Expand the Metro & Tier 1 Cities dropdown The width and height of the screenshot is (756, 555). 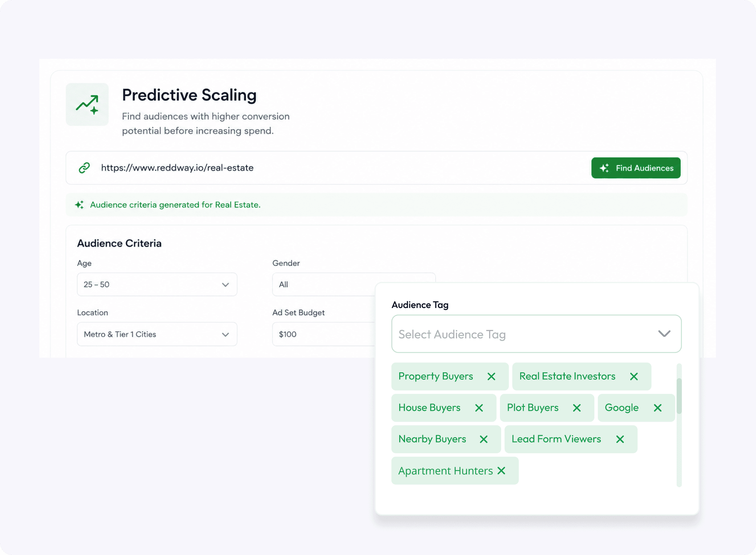157,334
